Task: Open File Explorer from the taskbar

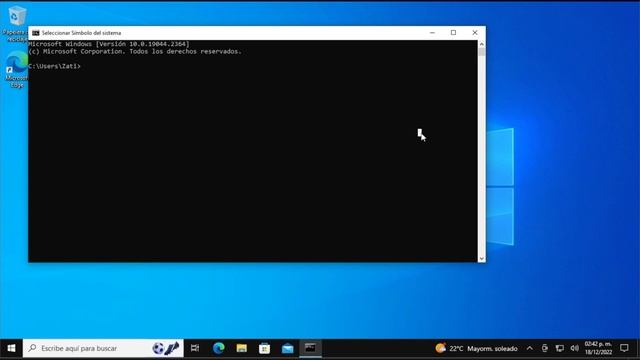Action: coord(242,348)
